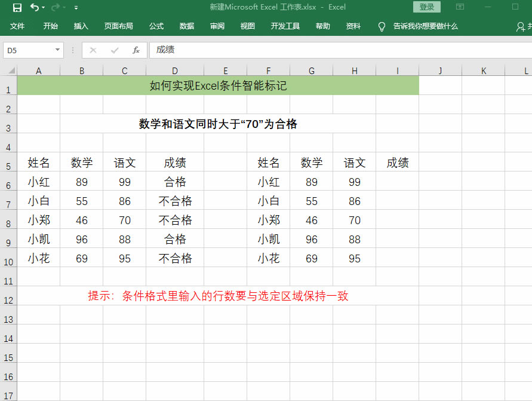Select the cell containing 小凯 in column F

click(269, 239)
